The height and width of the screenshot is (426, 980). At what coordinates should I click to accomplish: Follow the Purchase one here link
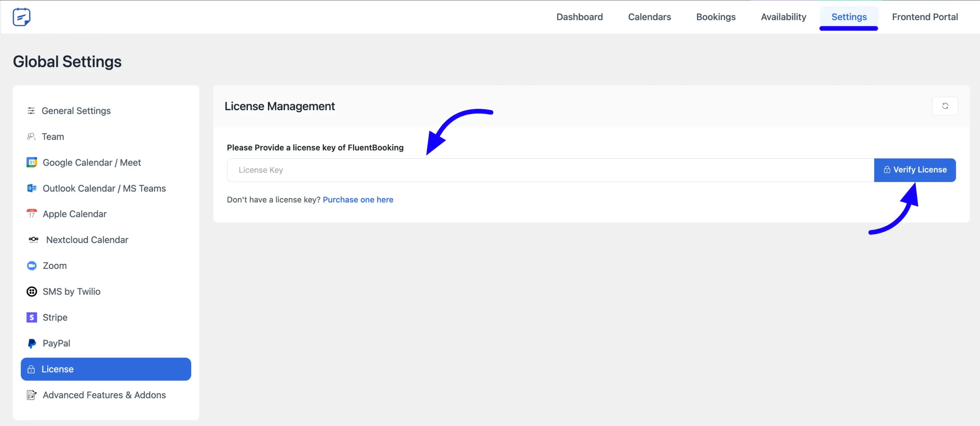pyautogui.click(x=358, y=200)
